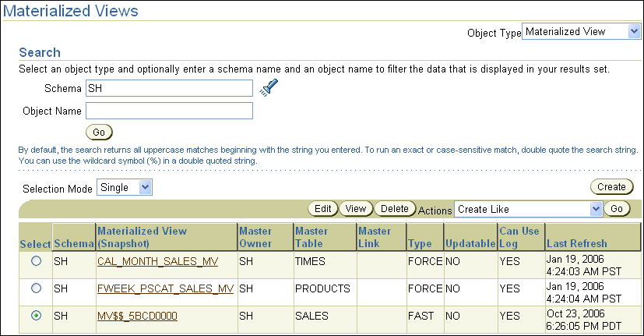
Task: Select the FWEEK_PSCAT_SALES_MV radio button
Action: pos(36,288)
